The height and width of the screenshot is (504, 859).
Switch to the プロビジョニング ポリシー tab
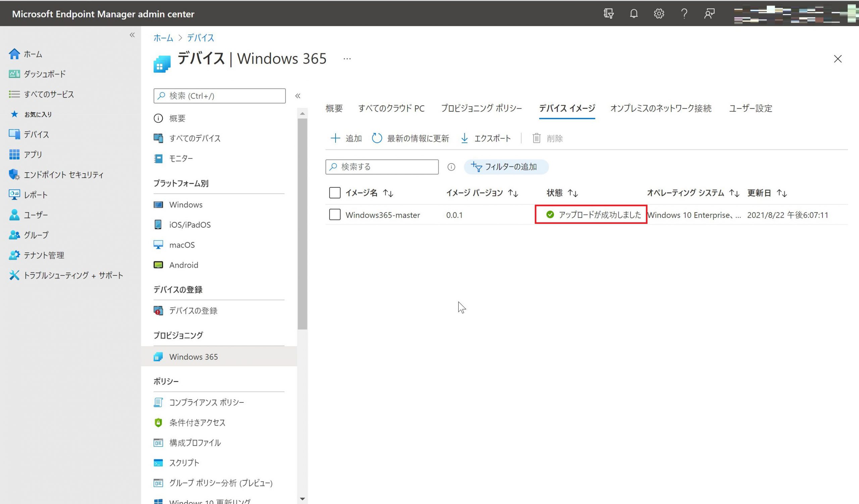[x=481, y=108]
